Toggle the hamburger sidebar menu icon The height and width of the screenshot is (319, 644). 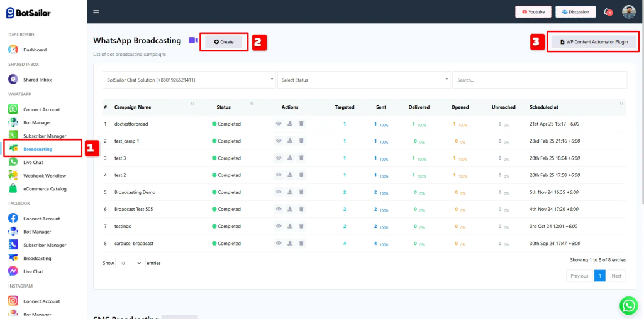tap(96, 12)
